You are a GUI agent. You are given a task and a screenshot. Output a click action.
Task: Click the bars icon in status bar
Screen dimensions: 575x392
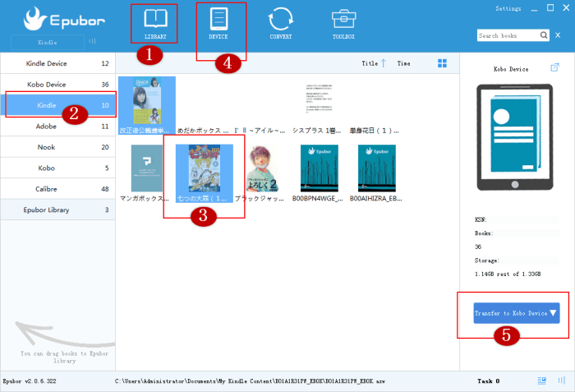point(561,380)
